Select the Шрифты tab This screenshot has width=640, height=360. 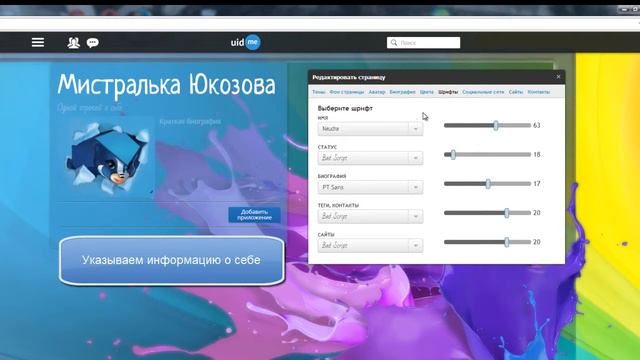448,92
